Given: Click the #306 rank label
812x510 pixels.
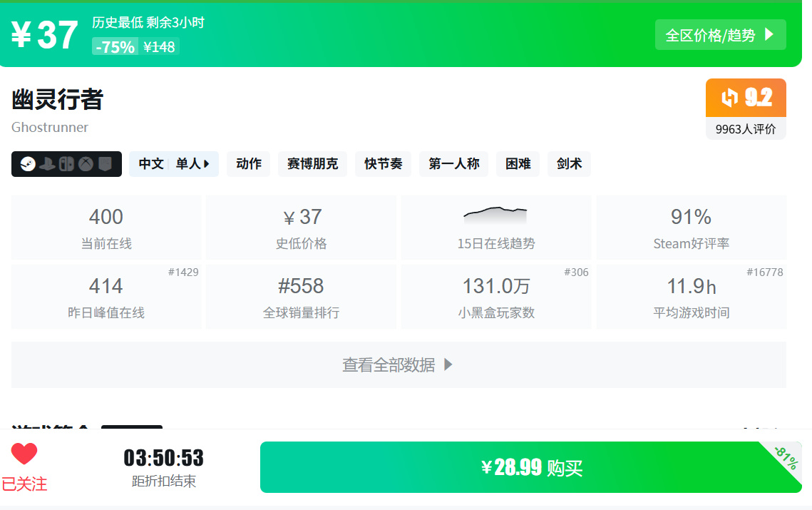Looking at the screenshot, I should (576, 272).
